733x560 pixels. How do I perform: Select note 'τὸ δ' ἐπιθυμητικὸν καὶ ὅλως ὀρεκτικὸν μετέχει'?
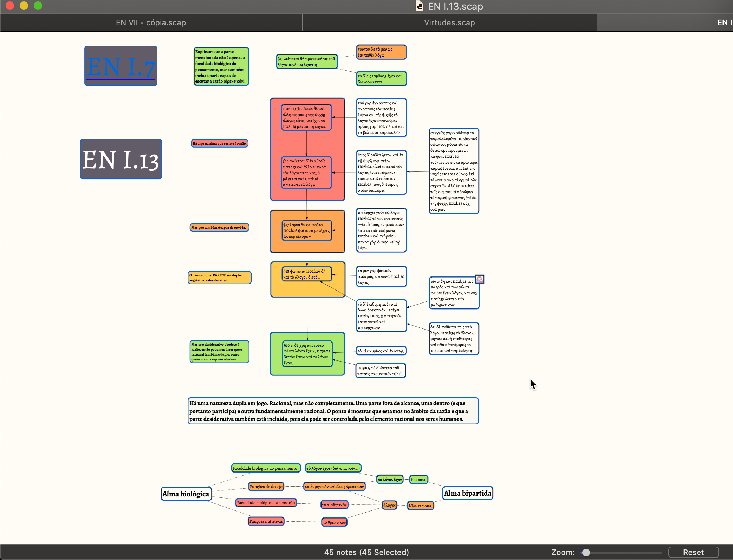click(381, 315)
